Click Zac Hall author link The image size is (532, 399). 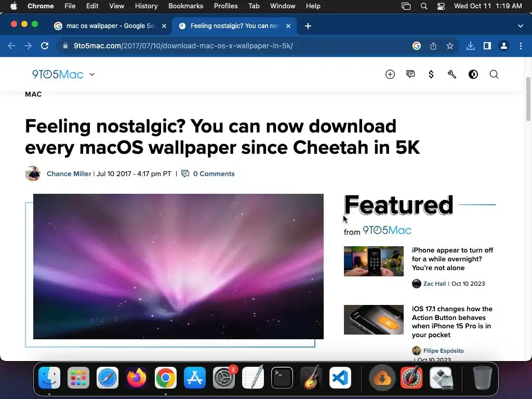(434, 284)
